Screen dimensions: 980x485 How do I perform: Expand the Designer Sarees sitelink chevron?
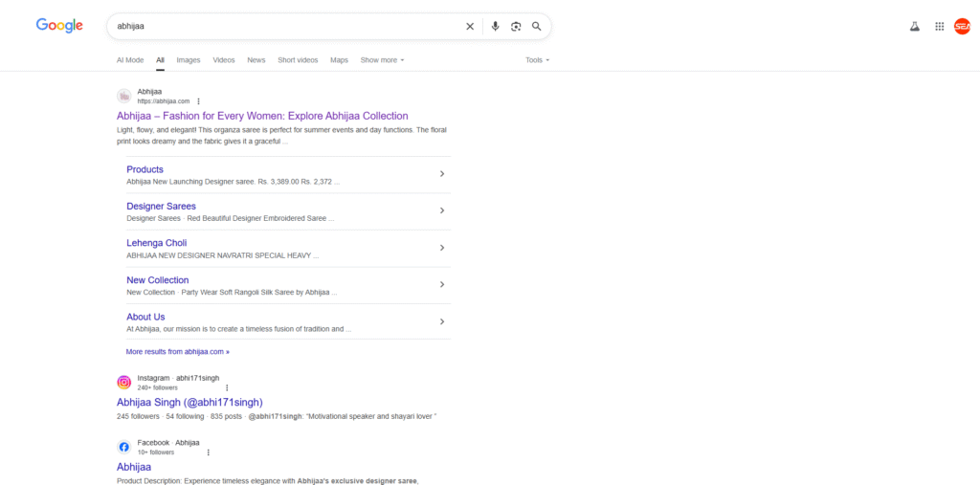click(x=442, y=210)
